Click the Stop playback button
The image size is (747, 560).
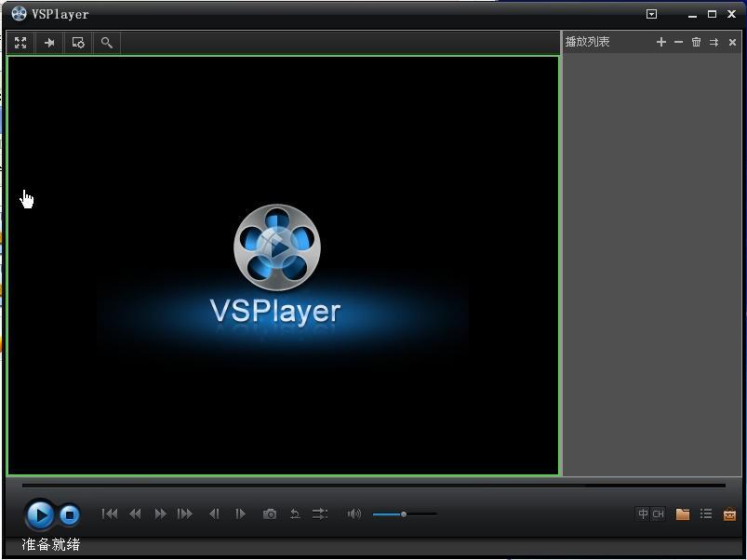pyautogui.click(x=70, y=514)
